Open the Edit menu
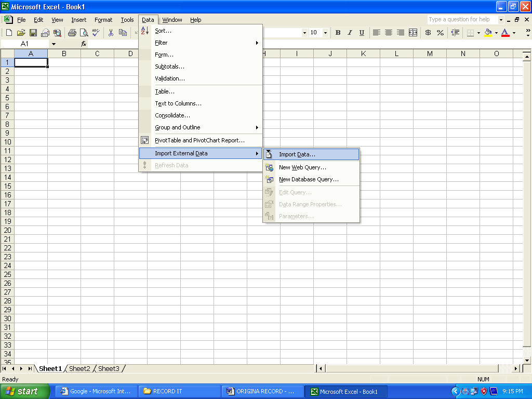 (x=38, y=20)
